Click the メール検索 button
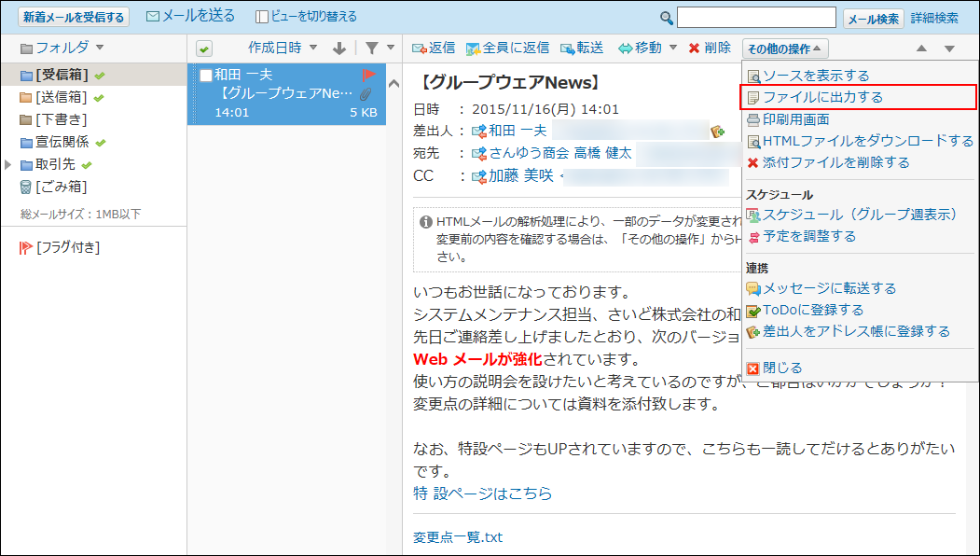980x556 pixels. tap(873, 19)
